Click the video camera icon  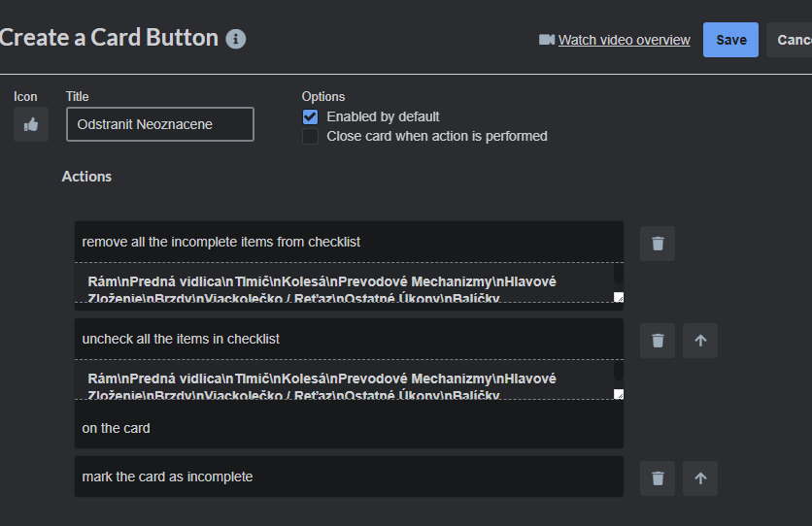546,40
